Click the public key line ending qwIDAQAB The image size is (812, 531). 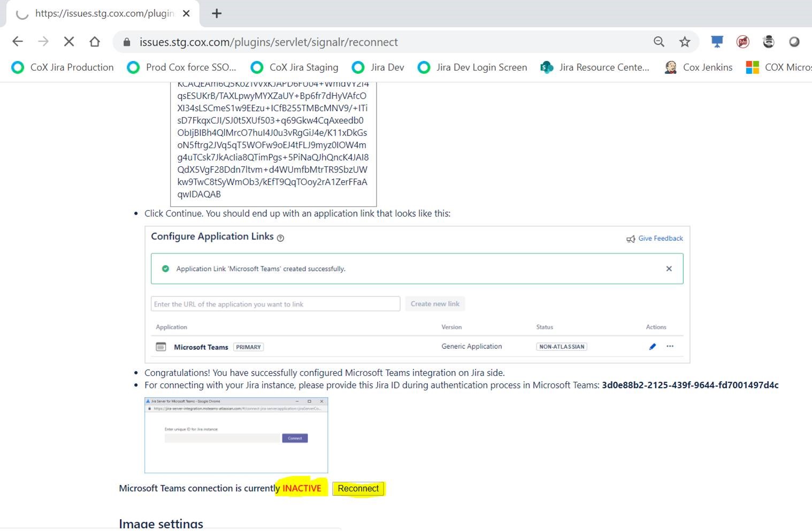[x=199, y=194]
